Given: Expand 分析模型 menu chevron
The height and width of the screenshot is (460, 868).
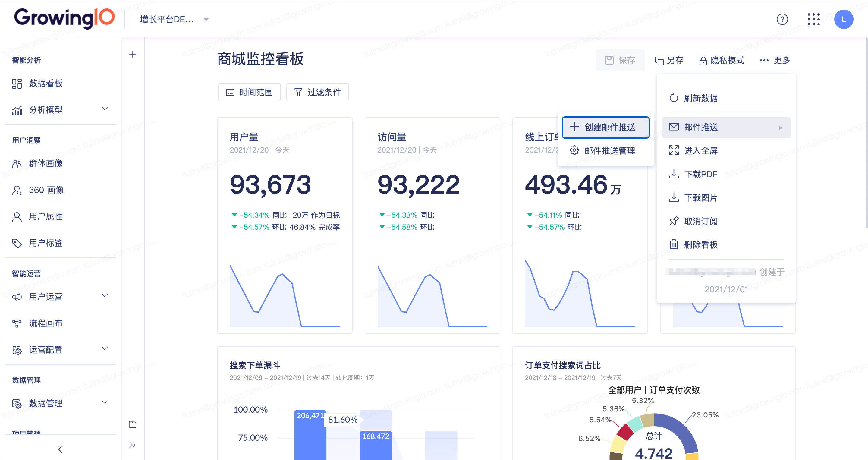Looking at the screenshot, I should (105, 109).
